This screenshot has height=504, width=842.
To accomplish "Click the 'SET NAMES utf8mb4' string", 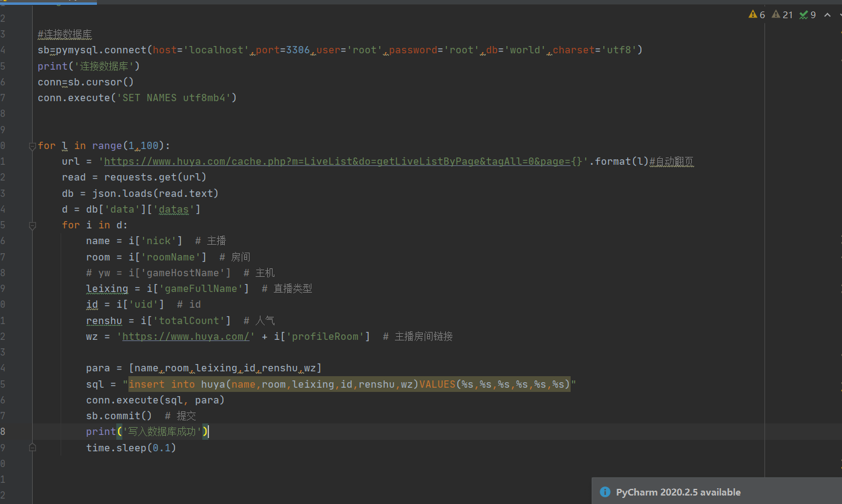I will pyautogui.click(x=173, y=98).
